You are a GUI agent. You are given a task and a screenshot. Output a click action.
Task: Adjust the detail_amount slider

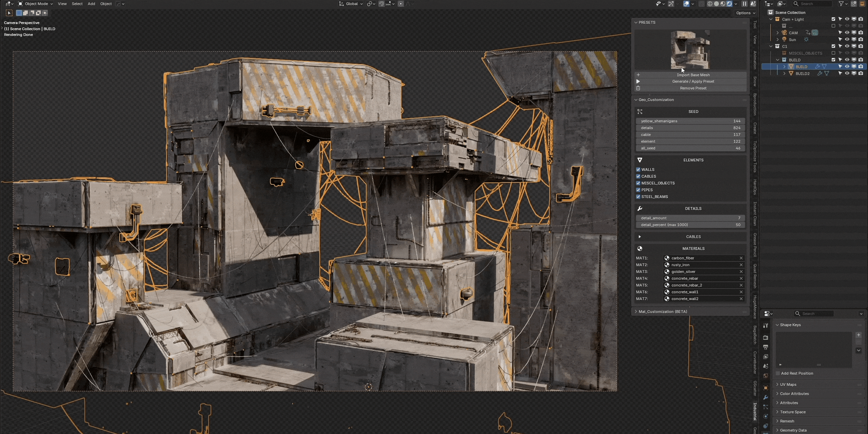point(690,218)
